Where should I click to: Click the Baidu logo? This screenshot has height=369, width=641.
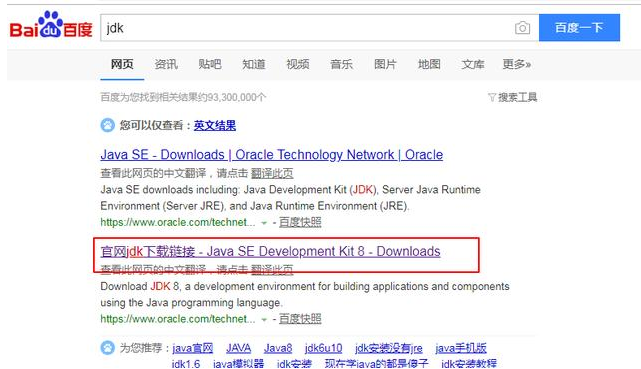(x=51, y=25)
